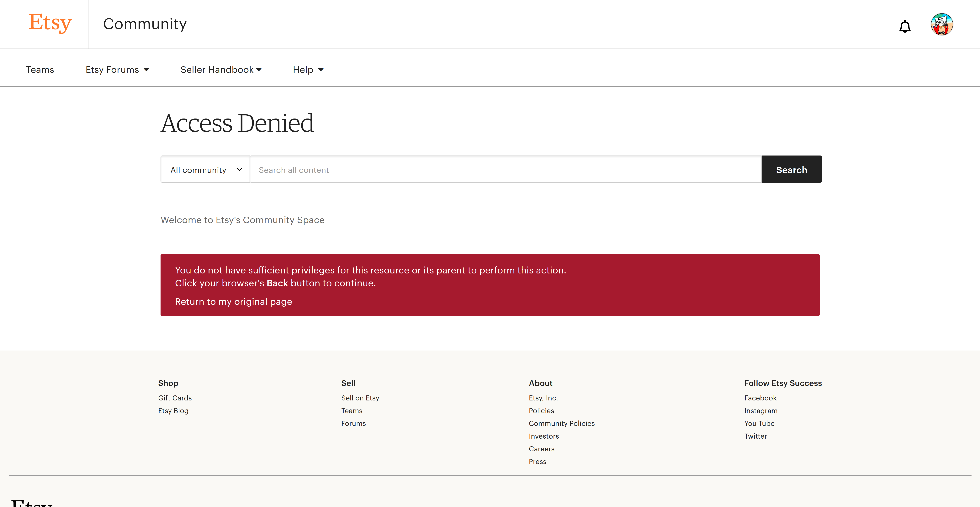Click the Follow Etsy Success heading
The image size is (980, 507).
783,383
